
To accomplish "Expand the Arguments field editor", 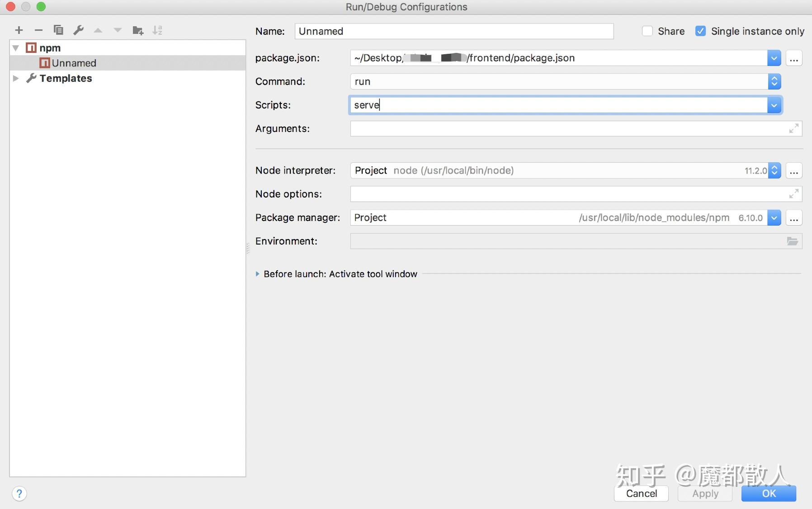I will coord(793,128).
